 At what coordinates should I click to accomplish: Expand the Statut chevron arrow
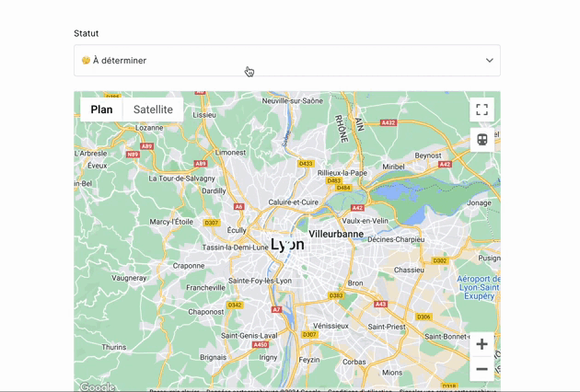pos(489,61)
